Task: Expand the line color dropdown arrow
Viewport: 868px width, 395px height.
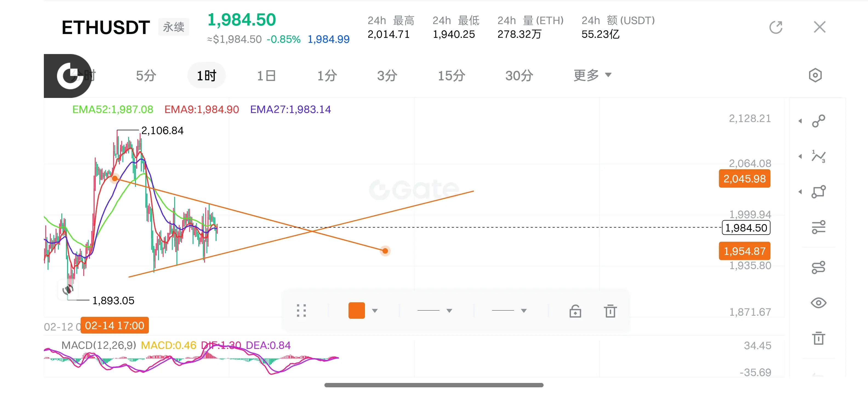Action: tap(375, 311)
